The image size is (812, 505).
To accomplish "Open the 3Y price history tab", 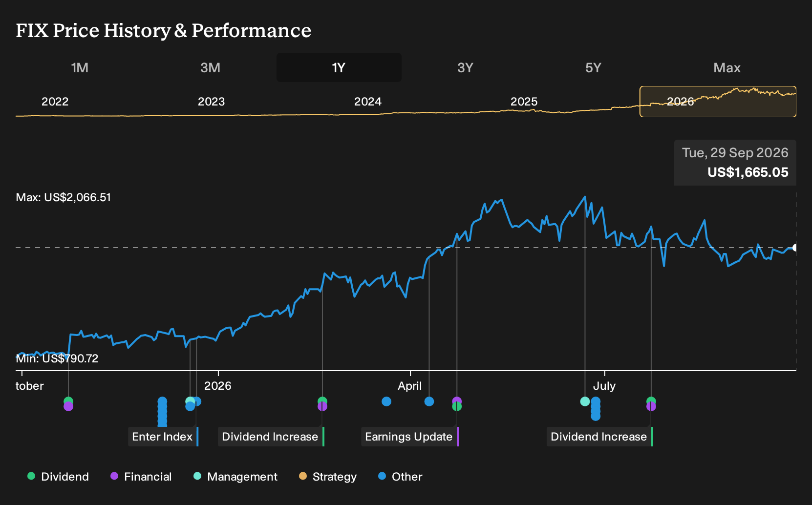I will [465, 67].
